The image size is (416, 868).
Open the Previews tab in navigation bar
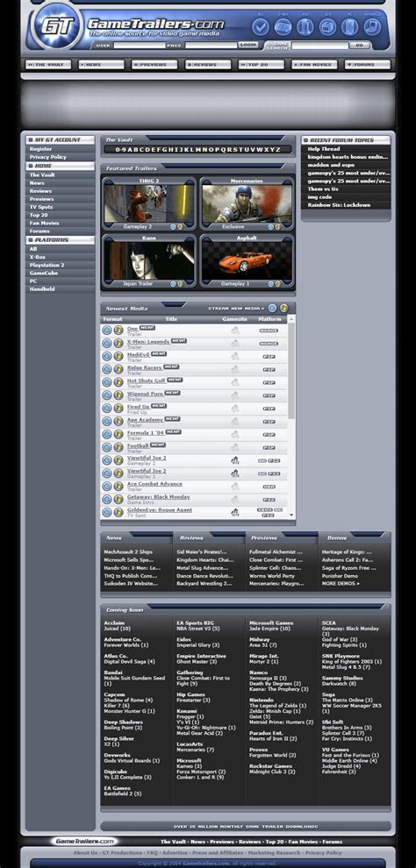[x=154, y=65]
